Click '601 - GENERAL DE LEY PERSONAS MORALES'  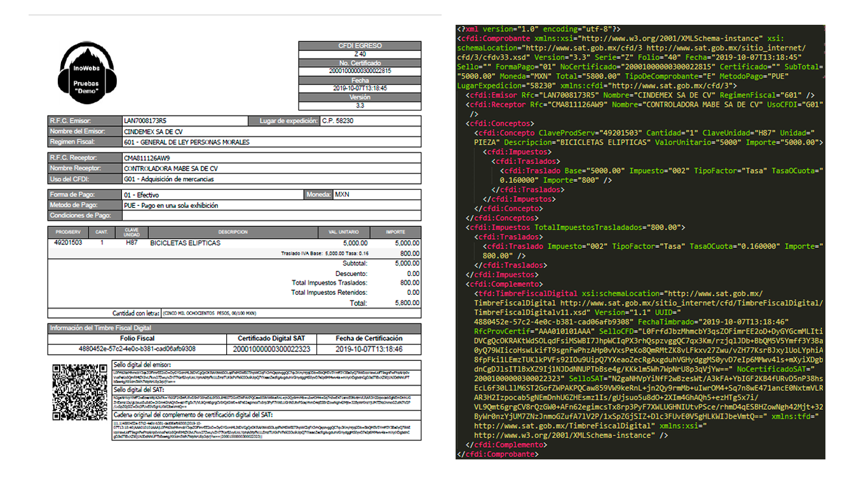pos(187,142)
